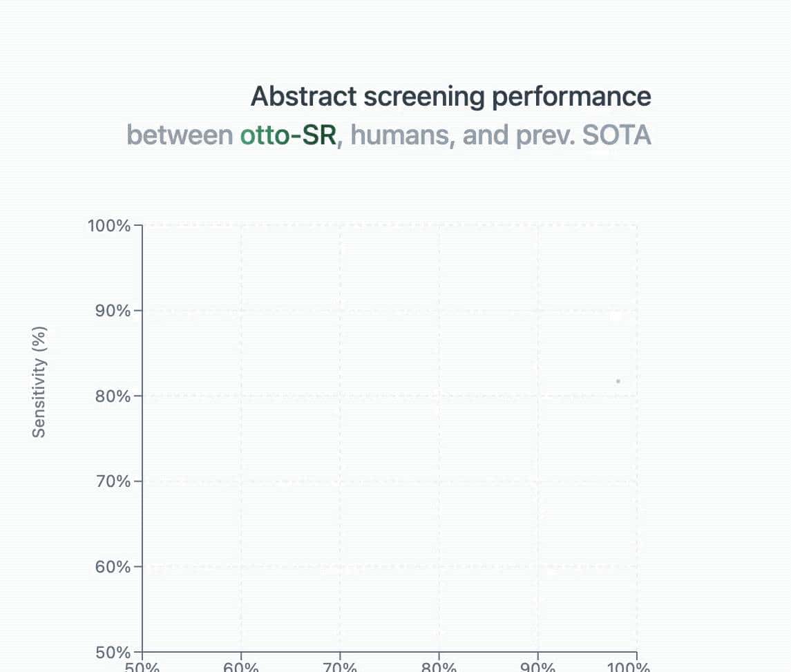Click the 100% label on vertical axis

tap(109, 226)
